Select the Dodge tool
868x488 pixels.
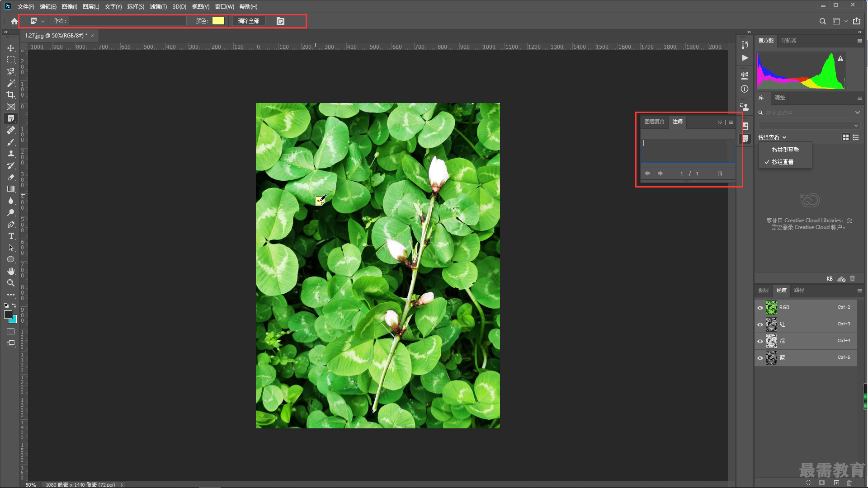(11, 212)
